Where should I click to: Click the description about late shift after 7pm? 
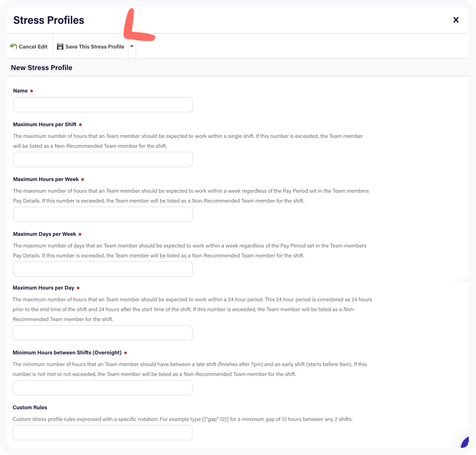190,369
